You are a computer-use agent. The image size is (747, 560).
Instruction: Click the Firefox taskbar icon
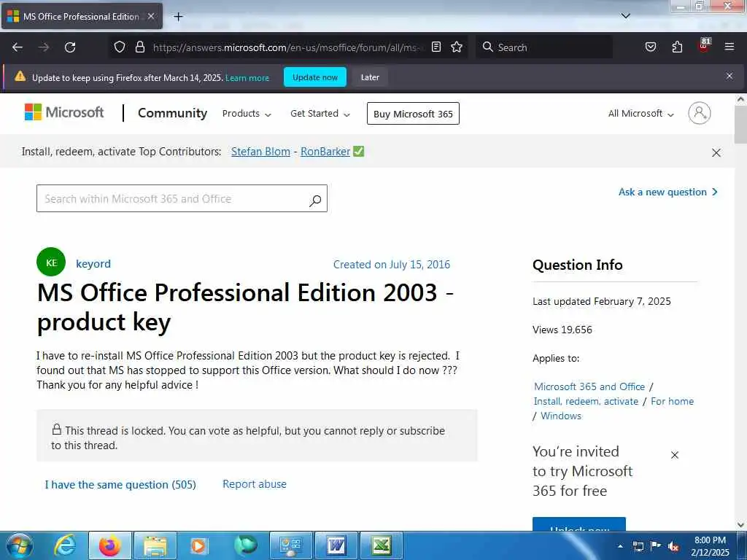pyautogui.click(x=109, y=545)
